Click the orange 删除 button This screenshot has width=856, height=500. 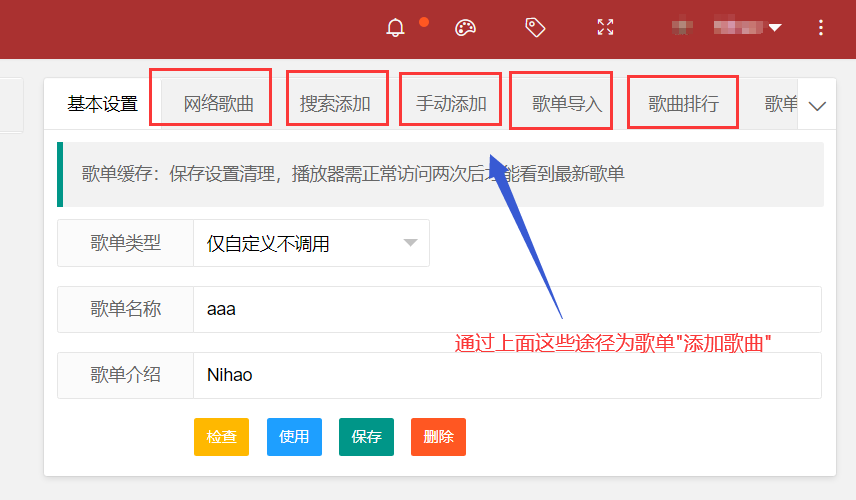click(438, 437)
